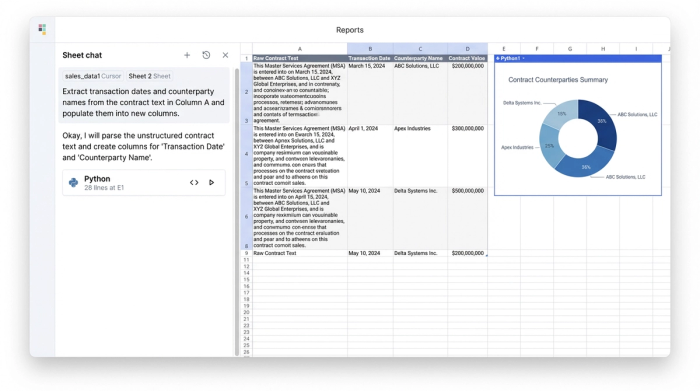Image resolution: width=700 pixels, height=391 pixels.
Task: Click the 25% Apex Industries donut segment
Action: click(x=549, y=146)
